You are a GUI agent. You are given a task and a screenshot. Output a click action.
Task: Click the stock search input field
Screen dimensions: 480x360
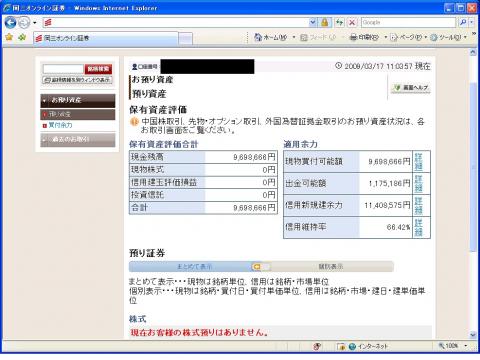pyautogui.click(x=63, y=69)
